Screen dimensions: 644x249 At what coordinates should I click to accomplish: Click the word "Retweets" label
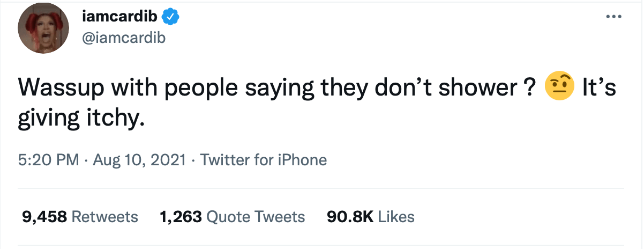pos(104,217)
